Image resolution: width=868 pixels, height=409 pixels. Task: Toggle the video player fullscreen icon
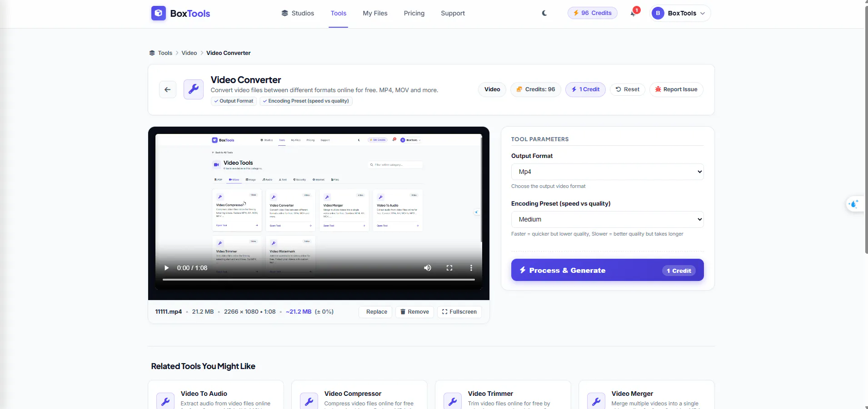point(449,268)
